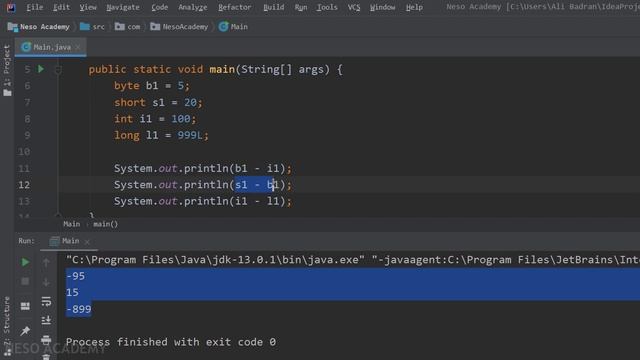Open the VCS menu
This screenshot has height=360, width=640.
(354, 7)
